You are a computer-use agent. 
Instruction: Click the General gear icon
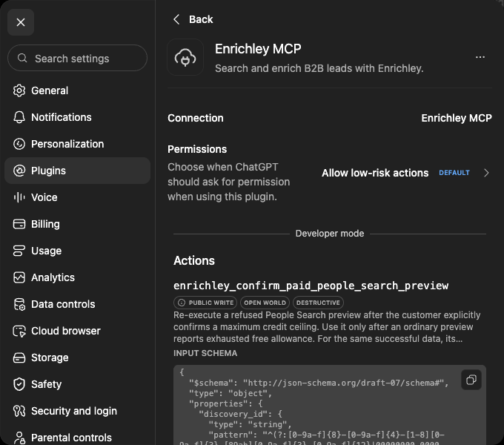pyautogui.click(x=19, y=90)
